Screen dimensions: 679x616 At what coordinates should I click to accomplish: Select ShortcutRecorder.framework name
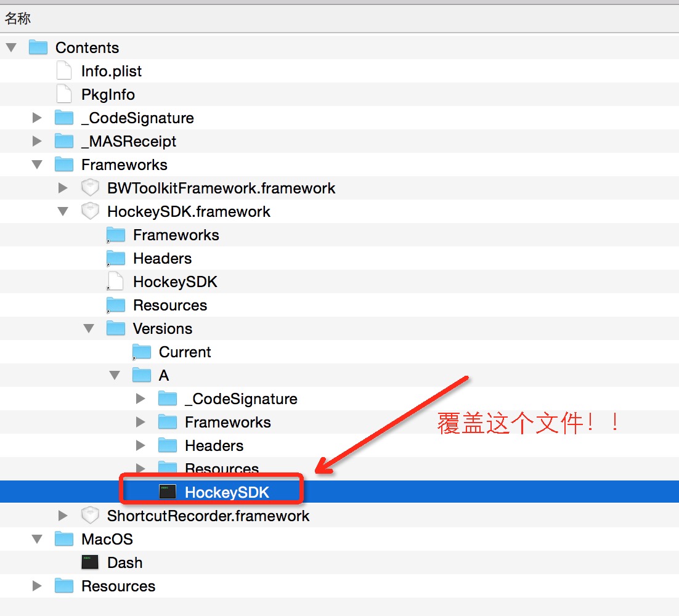coord(208,516)
